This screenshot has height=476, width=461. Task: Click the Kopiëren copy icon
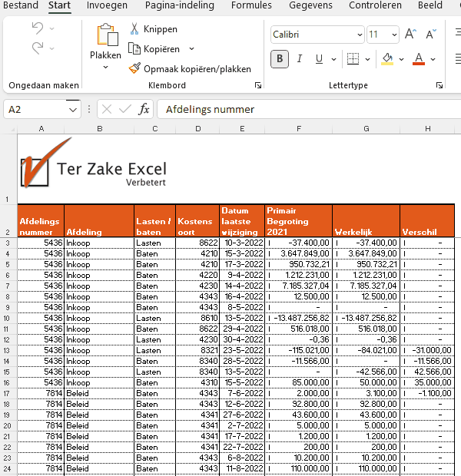[x=134, y=49]
